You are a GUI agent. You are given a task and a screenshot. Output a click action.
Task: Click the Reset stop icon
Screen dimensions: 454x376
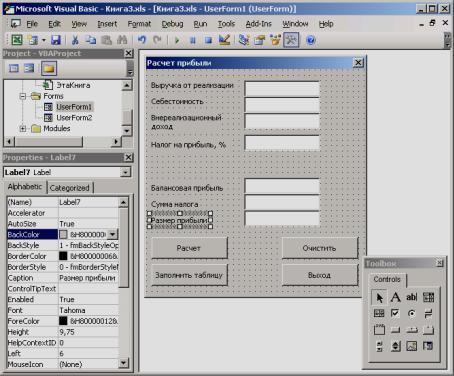(208, 40)
